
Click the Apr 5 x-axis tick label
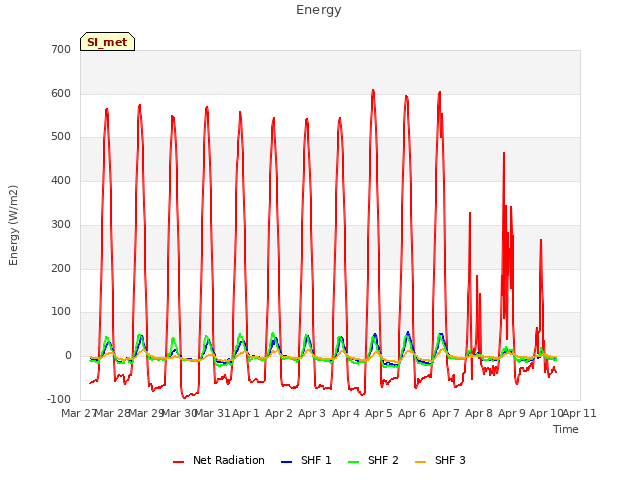379,413
